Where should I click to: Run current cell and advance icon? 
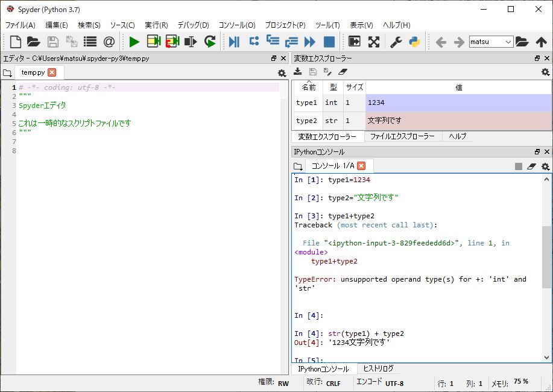(x=173, y=42)
